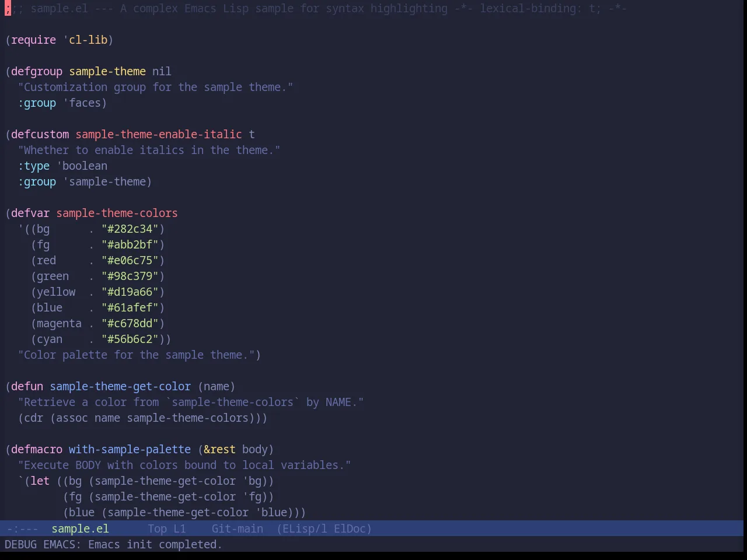Click the color string "#98c379"

pos(130,276)
